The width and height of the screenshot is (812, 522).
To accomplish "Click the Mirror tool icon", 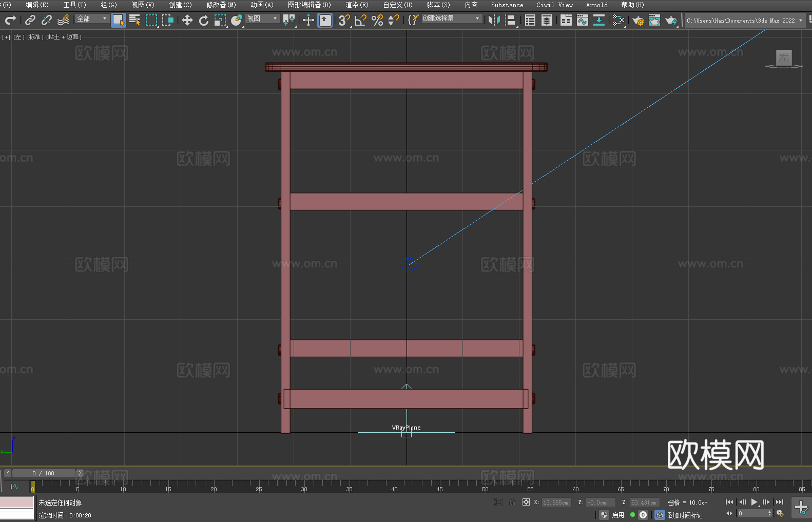I will pos(494,20).
